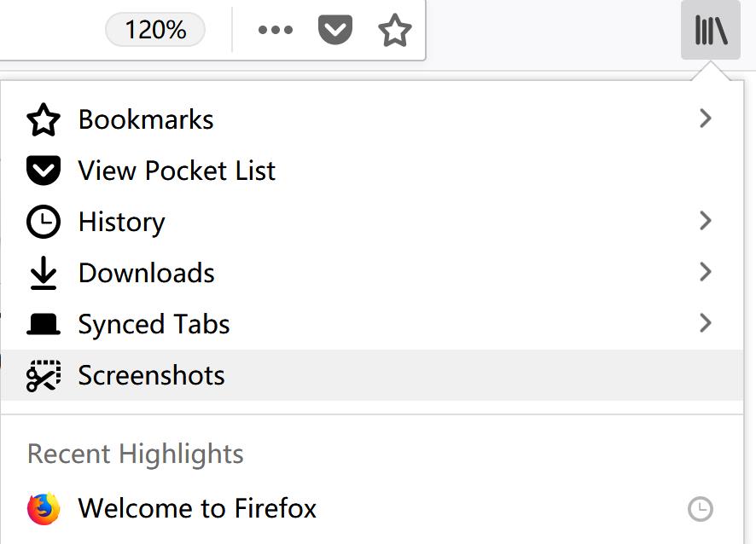This screenshot has width=756, height=544.
Task: Click the Screenshots scissors icon
Action: click(44, 376)
